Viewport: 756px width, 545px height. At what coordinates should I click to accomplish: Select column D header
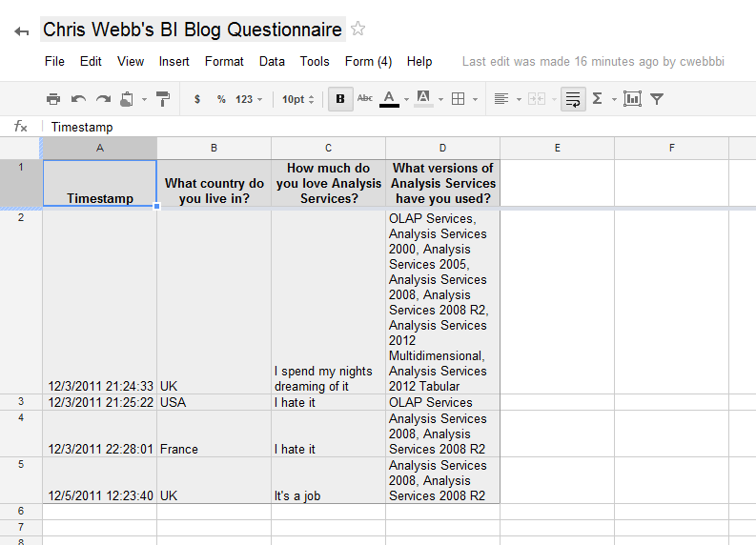(442, 148)
